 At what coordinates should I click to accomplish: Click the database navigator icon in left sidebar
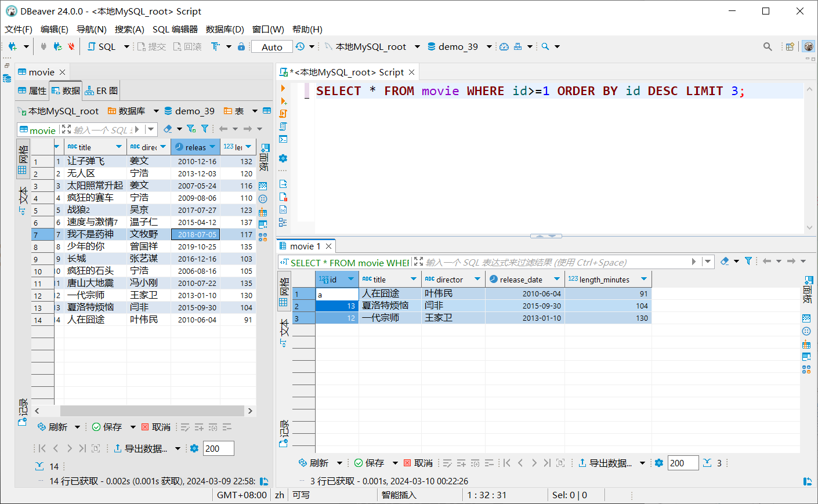pyautogui.click(x=7, y=78)
